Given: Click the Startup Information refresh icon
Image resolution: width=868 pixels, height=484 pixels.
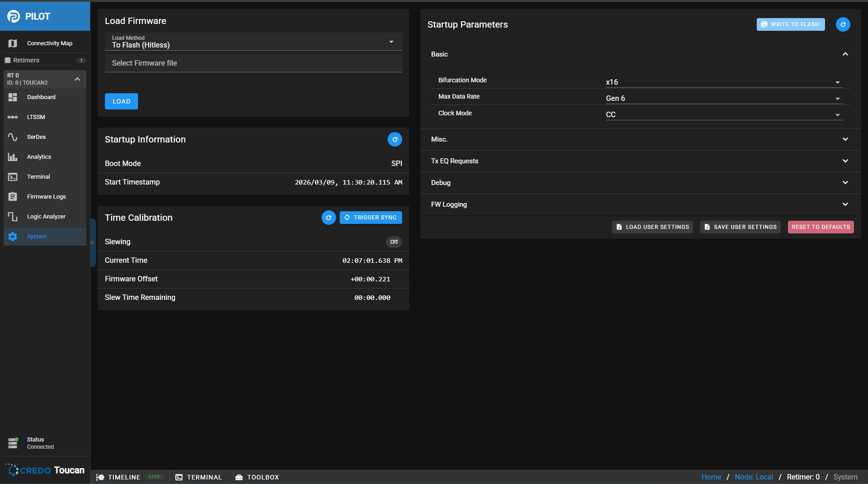Looking at the screenshot, I should (394, 139).
